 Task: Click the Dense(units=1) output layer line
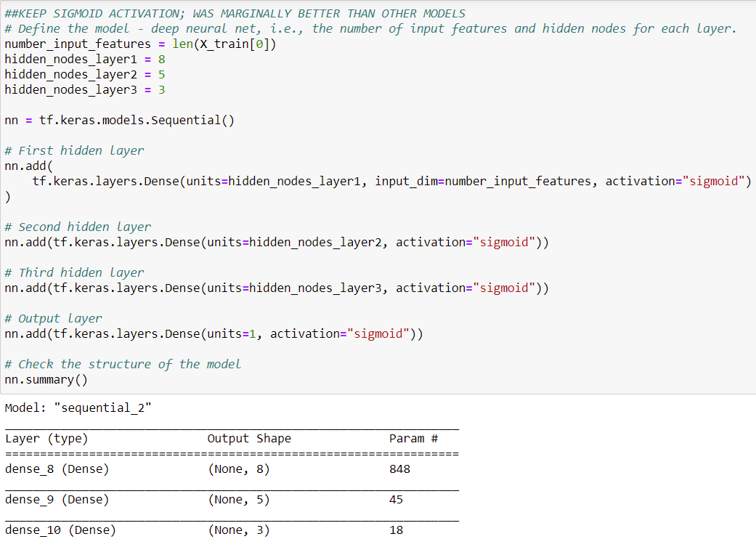(x=214, y=334)
